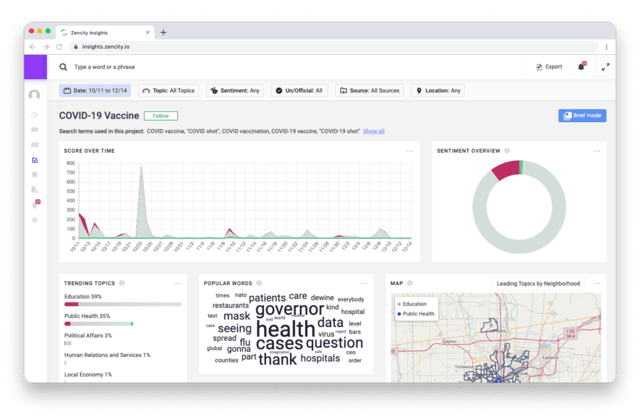Open the user profile avatar in sidebar
Screen dimensions: 640x418
click(x=35, y=95)
